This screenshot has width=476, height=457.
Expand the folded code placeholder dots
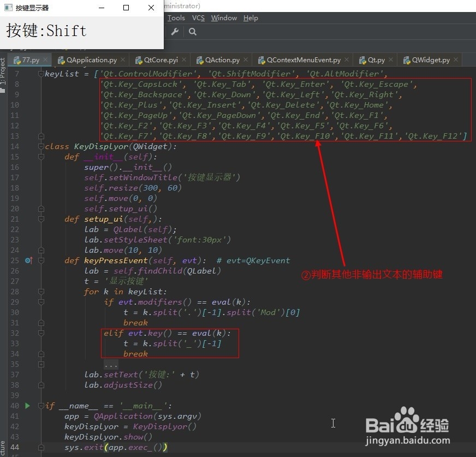111,364
